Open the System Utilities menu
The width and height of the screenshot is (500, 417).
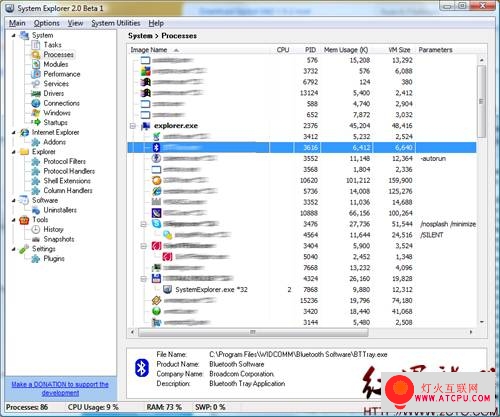[x=116, y=23]
